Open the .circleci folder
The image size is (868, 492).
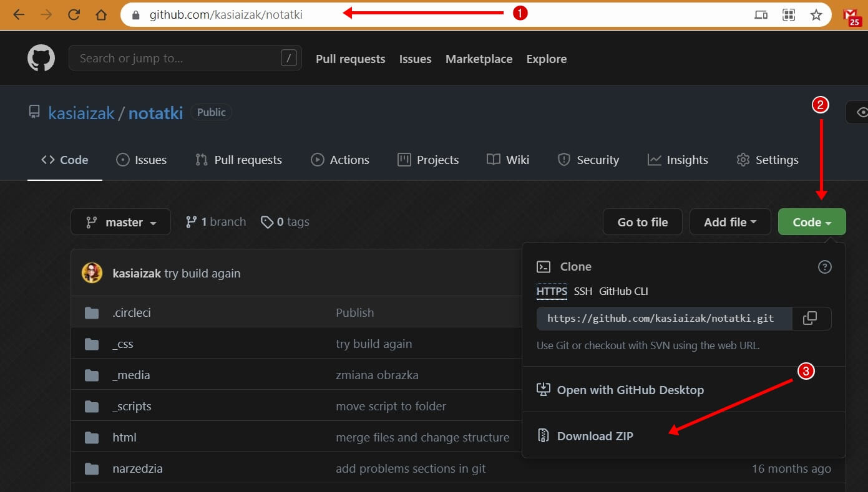pos(132,312)
